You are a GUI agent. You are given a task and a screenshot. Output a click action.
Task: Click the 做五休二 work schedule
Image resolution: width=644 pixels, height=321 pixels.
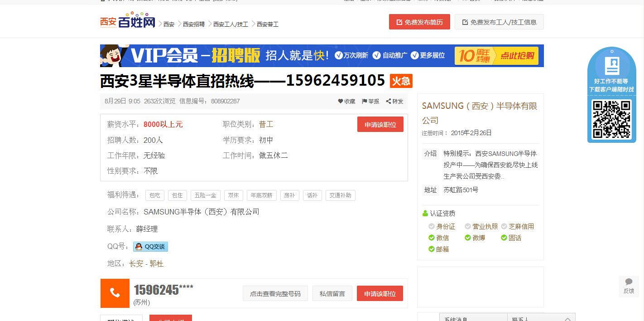pyautogui.click(x=274, y=156)
